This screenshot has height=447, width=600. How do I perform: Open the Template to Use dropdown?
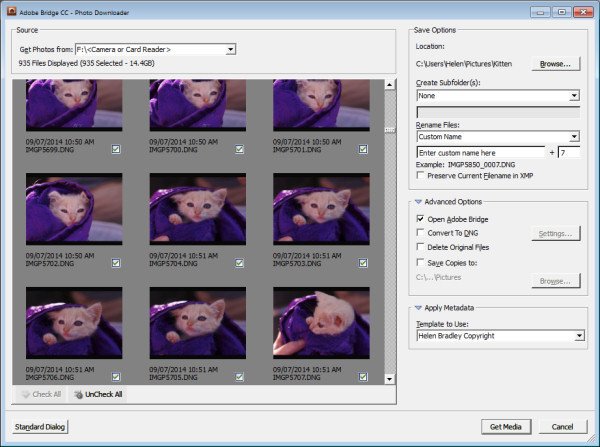tap(579, 336)
